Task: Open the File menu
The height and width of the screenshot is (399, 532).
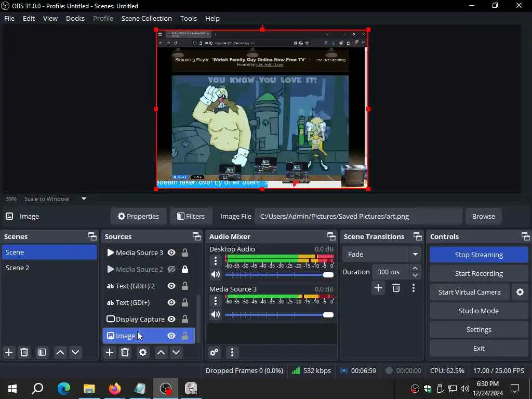Action: click(9, 18)
